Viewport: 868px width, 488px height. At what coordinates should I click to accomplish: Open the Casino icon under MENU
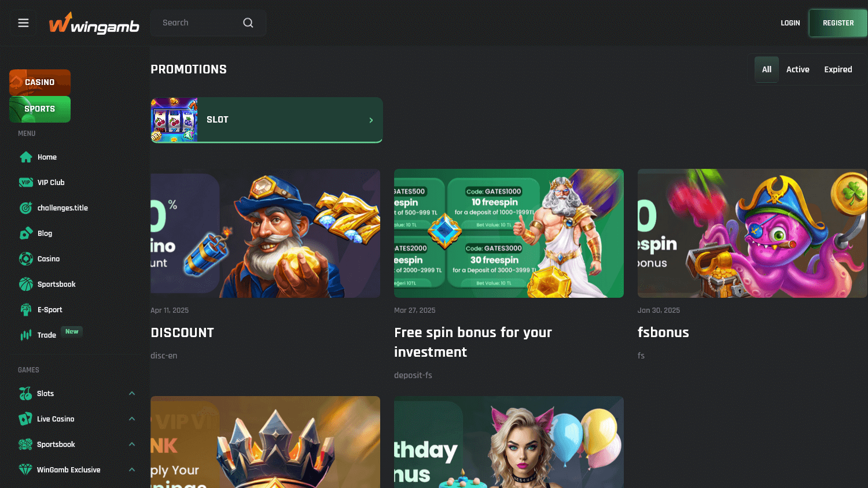(26, 258)
